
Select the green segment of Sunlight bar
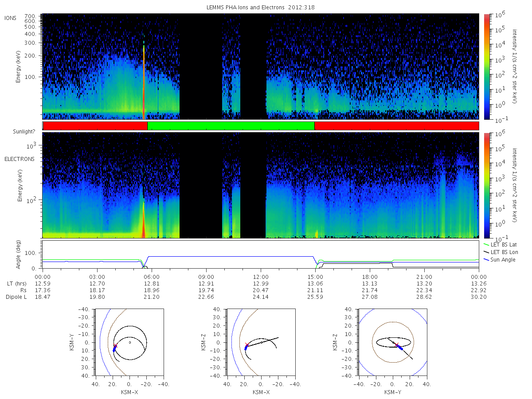(x=231, y=126)
